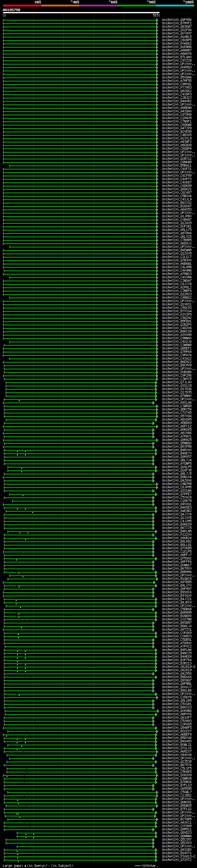197x868 pixels.
Task: Click hit label UniRef100_C8U9P5
Action: (x=177, y=40)
